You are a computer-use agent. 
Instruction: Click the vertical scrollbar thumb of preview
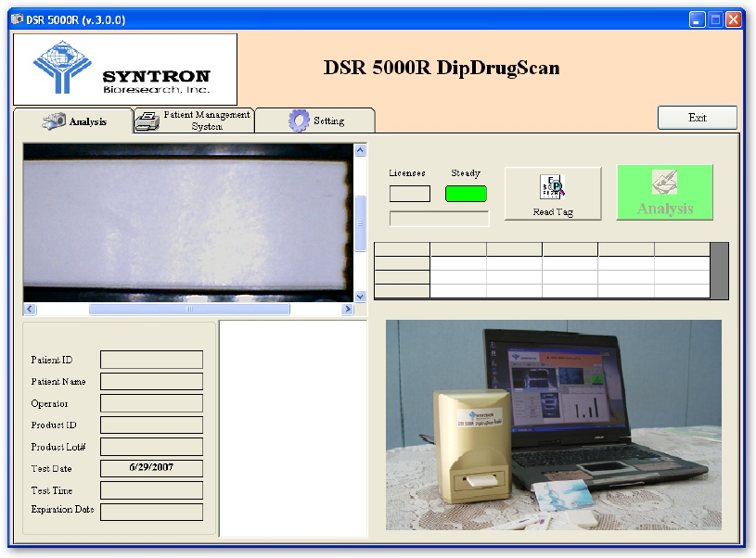click(360, 223)
